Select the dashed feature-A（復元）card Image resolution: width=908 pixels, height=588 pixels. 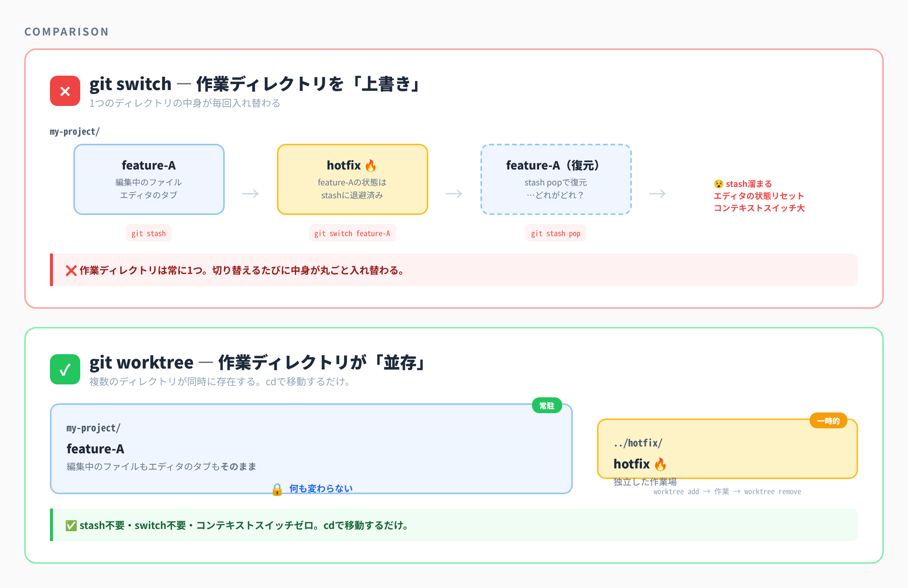(x=556, y=179)
